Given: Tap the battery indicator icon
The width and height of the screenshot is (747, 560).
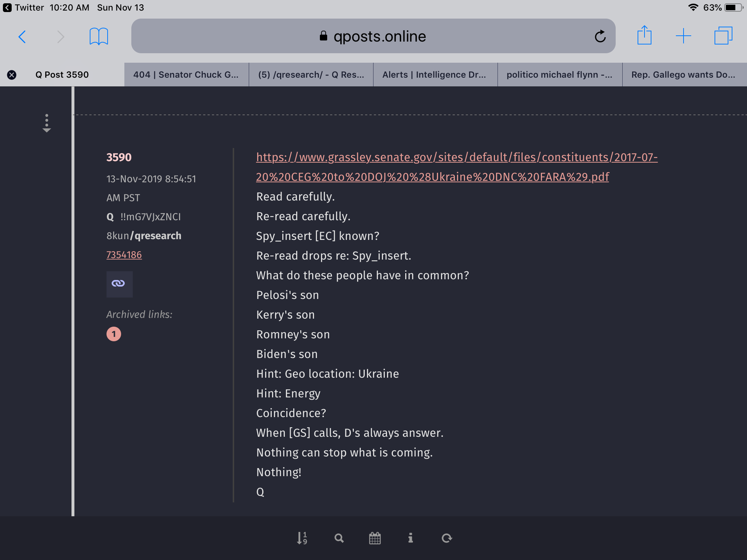Looking at the screenshot, I should point(734,8).
